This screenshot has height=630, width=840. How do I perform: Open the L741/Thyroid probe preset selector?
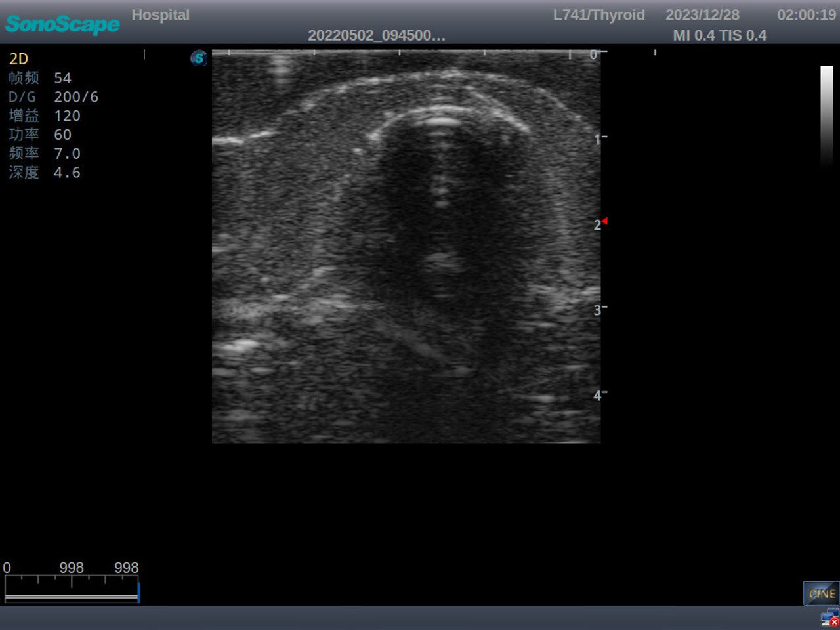(599, 14)
